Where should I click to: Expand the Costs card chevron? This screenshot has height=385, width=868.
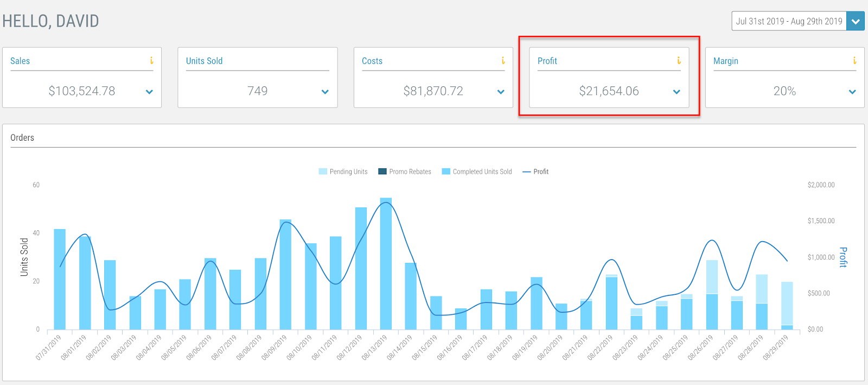(501, 92)
